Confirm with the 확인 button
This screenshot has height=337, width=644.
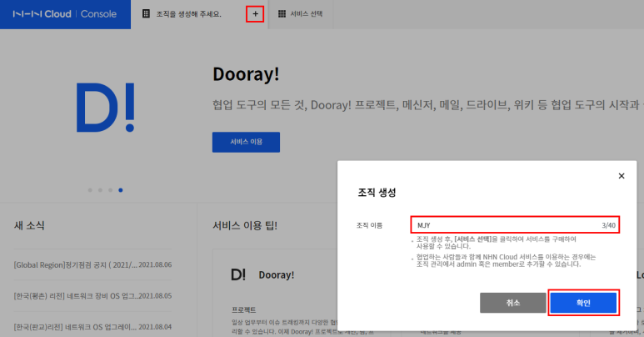[583, 303]
